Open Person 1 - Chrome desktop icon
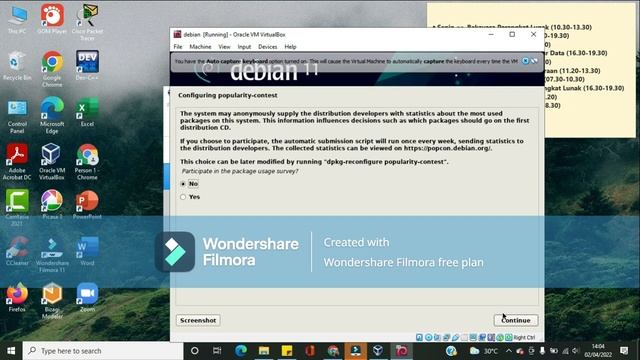The image size is (640, 360). [x=87, y=162]
